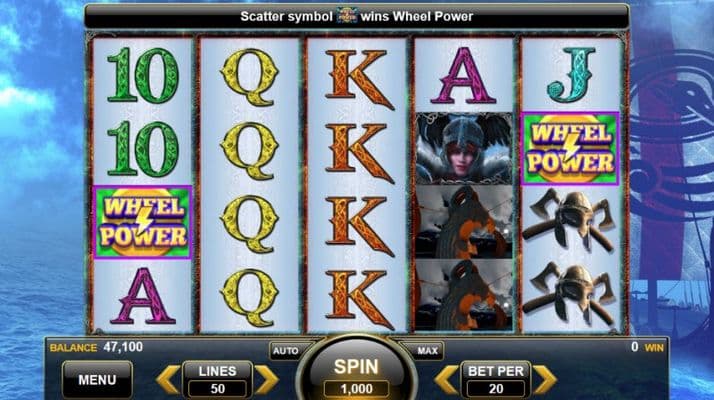Set MAX bet

coord(427,351)
